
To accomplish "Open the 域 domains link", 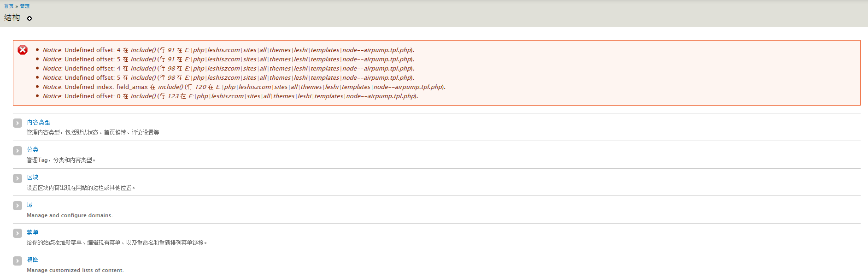I will coord(29,205).
